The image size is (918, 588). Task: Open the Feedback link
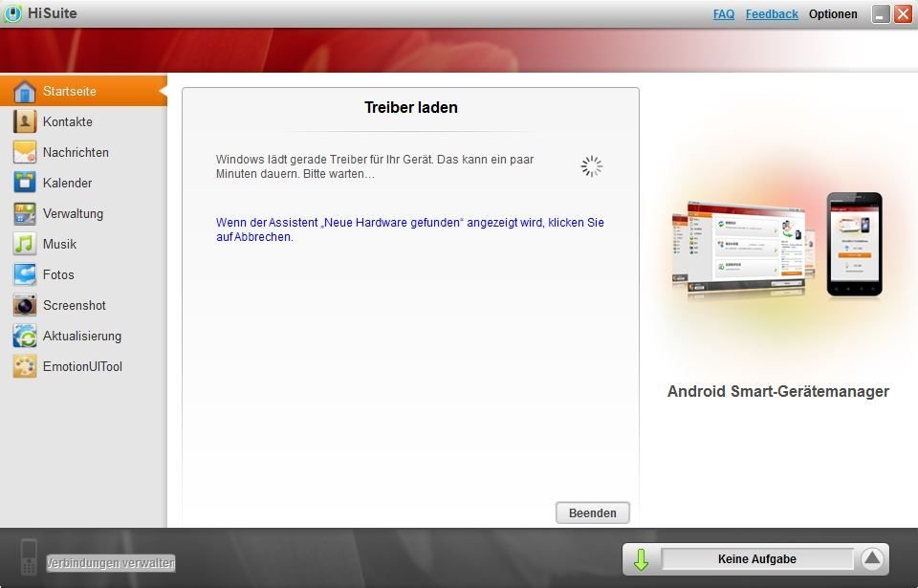pos(772,14)
